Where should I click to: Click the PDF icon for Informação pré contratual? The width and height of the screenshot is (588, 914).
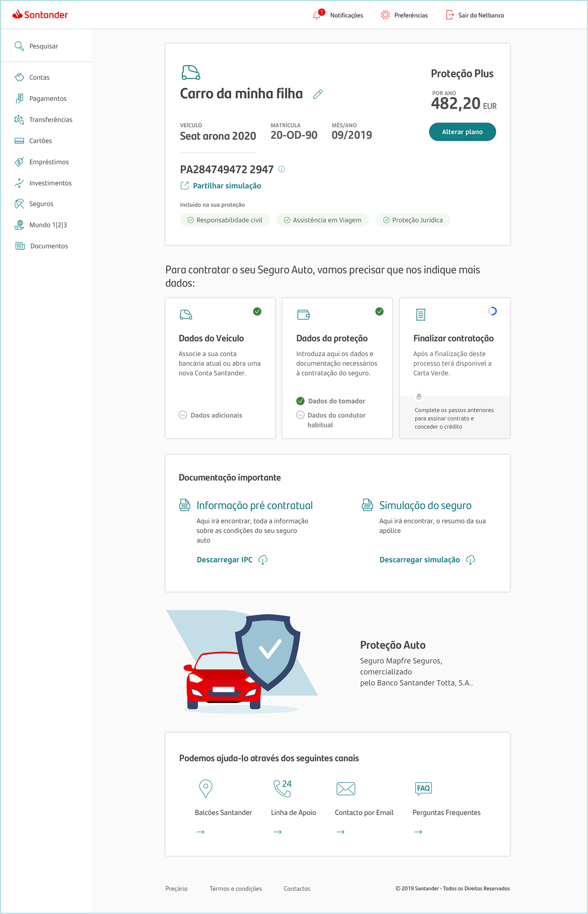point(184,505)
